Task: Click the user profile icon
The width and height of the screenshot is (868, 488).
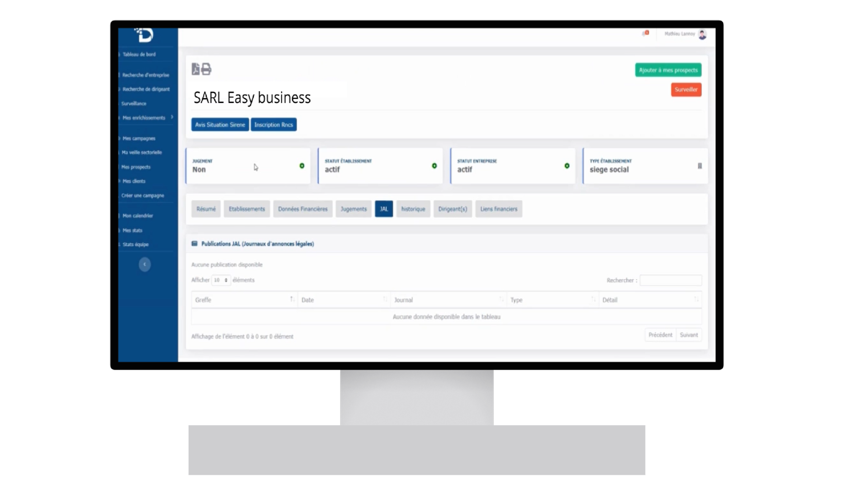Action: click(703, 34)
